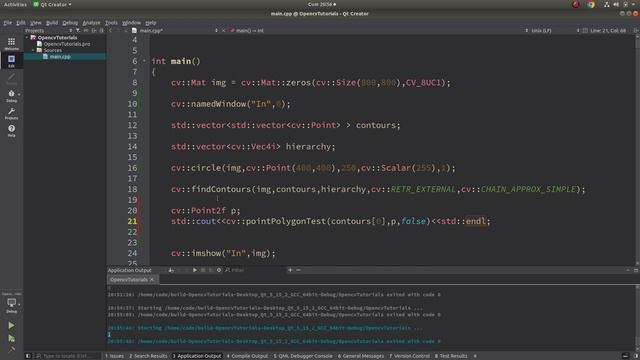Click the synchronize with editor icon
Viewport: 640px width, 360px height.
point(86,31)
